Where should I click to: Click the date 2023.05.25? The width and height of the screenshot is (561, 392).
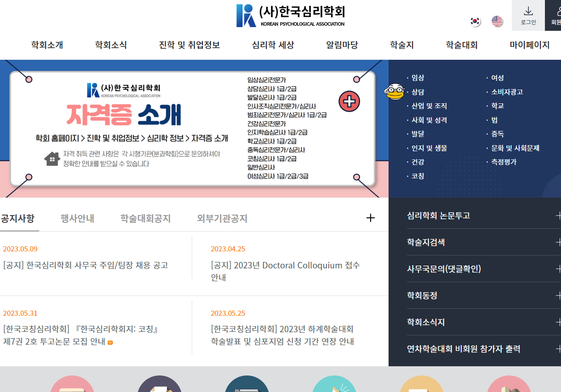click(228, 313)
